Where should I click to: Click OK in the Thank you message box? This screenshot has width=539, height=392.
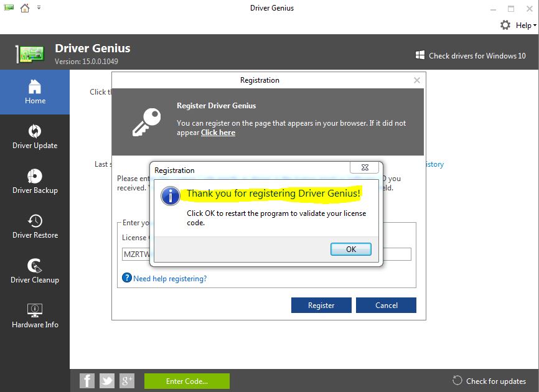pyautogui.click(x=350, y=249)
